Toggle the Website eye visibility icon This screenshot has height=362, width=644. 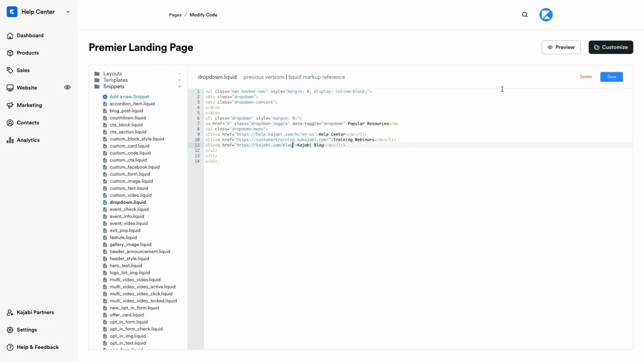click(67, 87)
